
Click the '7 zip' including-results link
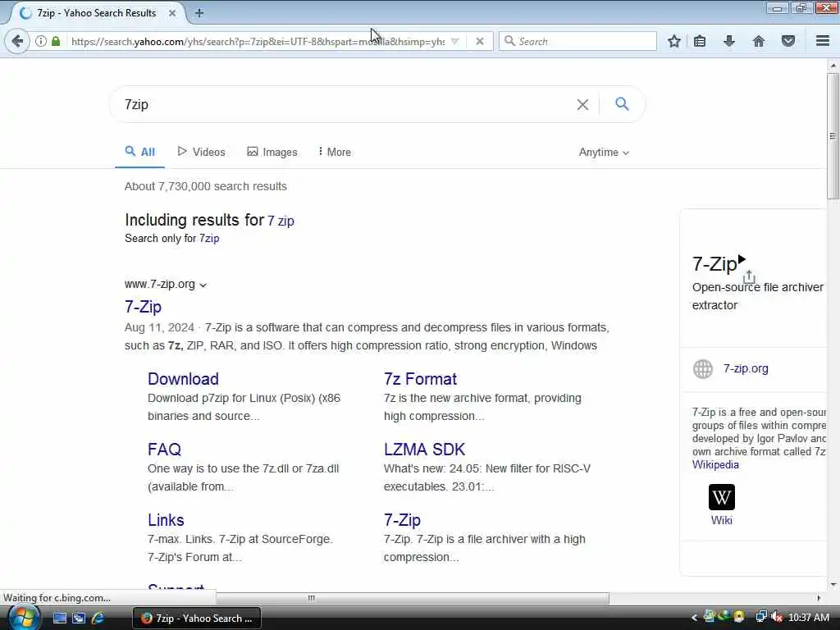click(x=281, y=221)
